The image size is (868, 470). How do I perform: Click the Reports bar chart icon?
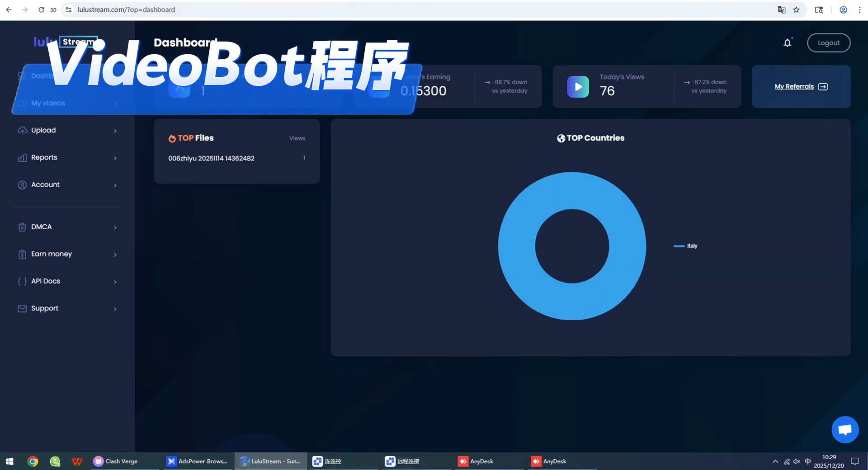point(22,158)
